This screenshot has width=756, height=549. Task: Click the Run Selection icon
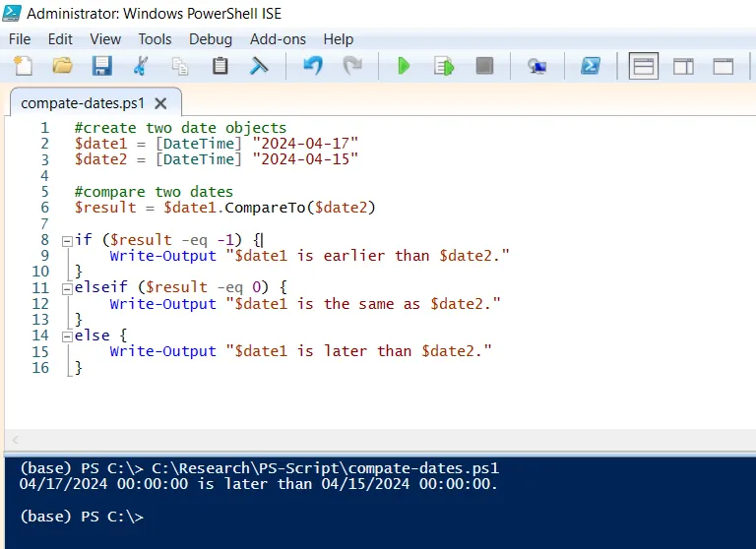[x=445, y=66]
